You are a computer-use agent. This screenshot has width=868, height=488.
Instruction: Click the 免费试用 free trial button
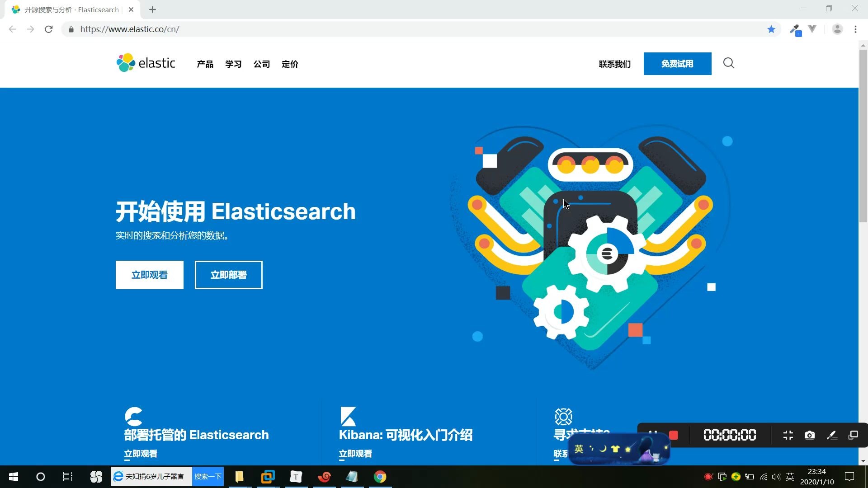click(x=677, y=64)
